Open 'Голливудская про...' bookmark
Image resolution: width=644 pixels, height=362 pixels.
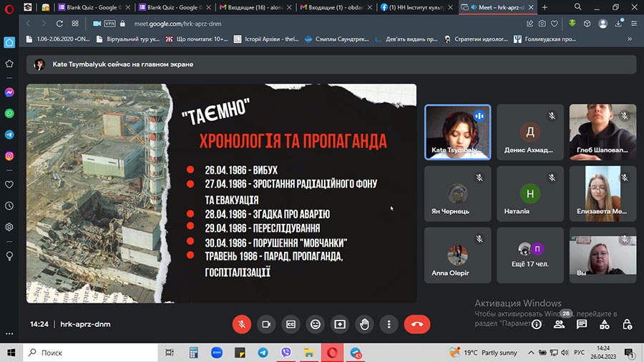coord(545,39)
